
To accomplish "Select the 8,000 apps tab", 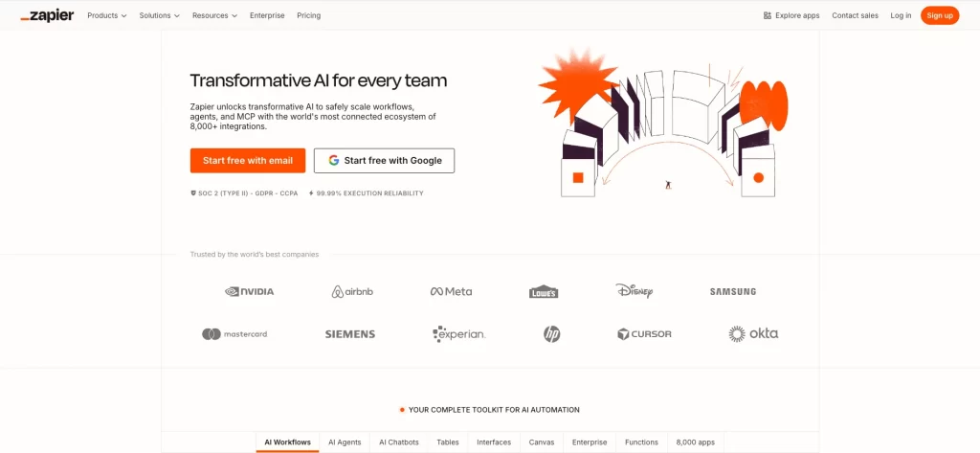I will (x=695, y=442).
